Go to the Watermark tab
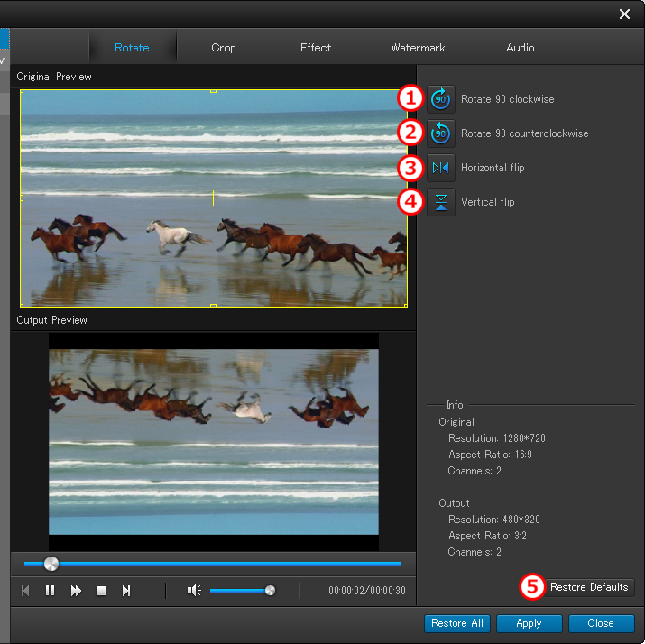The image size is (645, 644). 418,48
